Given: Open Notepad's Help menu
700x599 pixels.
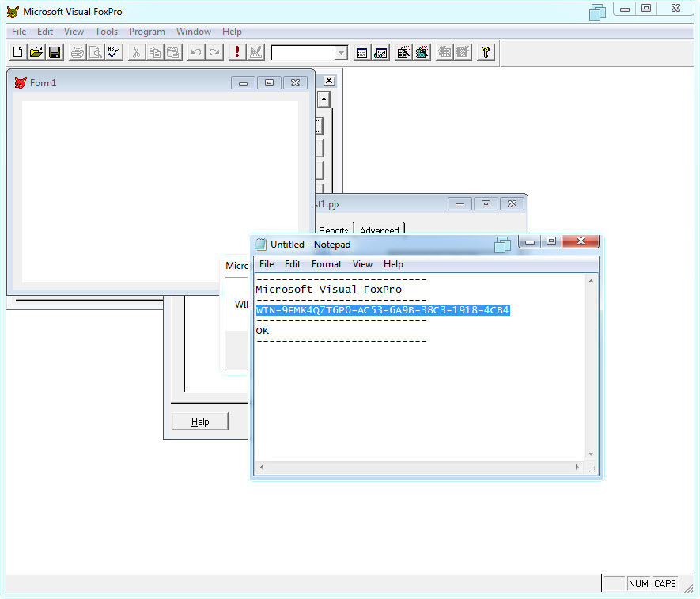Looking at the screenshot, I should point(393,264).
